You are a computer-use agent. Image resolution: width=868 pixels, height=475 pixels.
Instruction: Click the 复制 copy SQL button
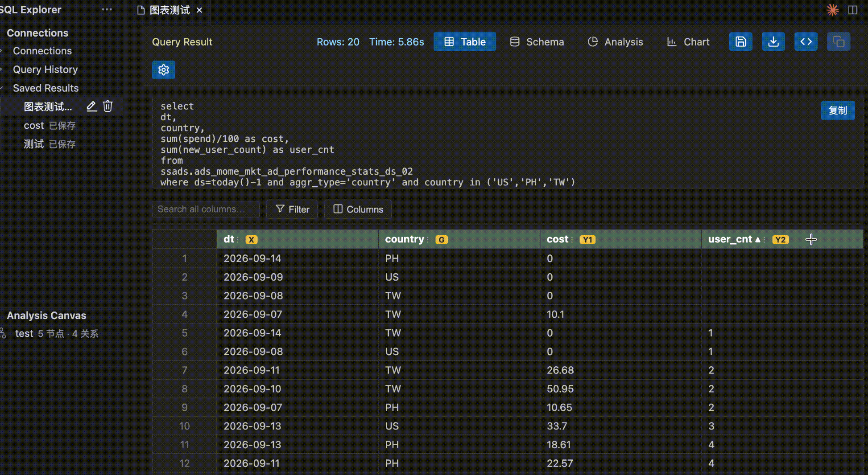click(838, 111)
